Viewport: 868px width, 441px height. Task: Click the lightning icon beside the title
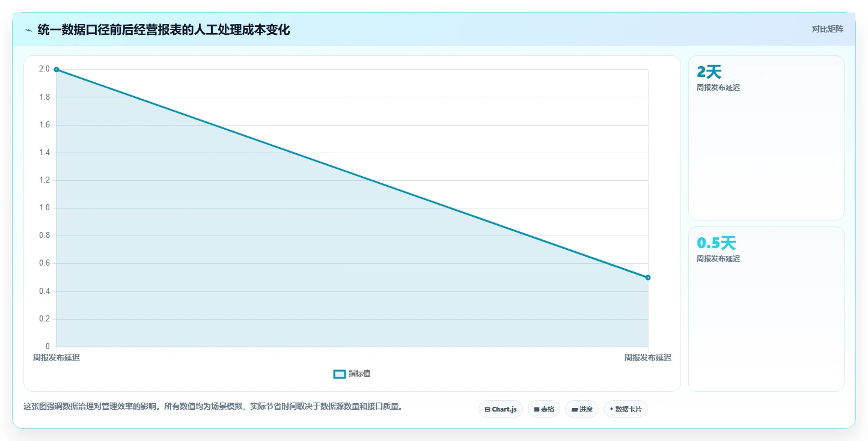coord(28,30)
